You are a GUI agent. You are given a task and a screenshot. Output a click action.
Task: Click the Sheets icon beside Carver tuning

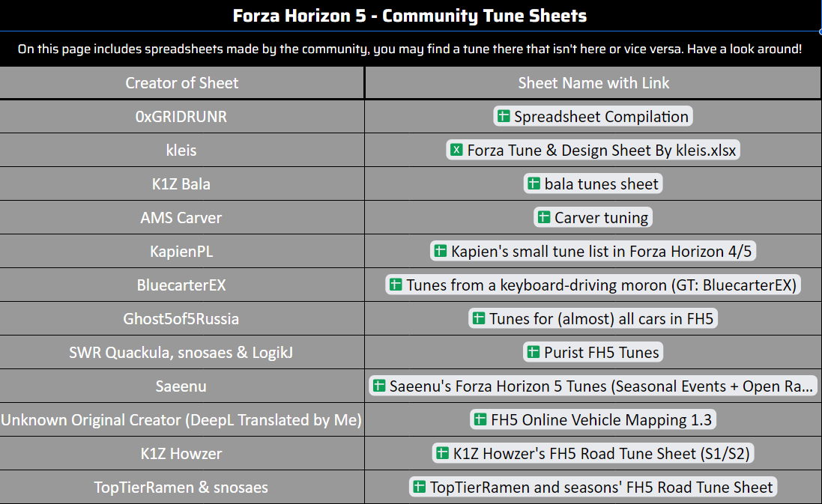coord(544,217)
